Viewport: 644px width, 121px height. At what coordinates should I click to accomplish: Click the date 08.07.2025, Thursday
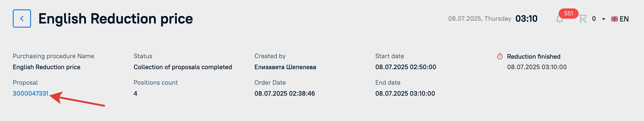479,19
